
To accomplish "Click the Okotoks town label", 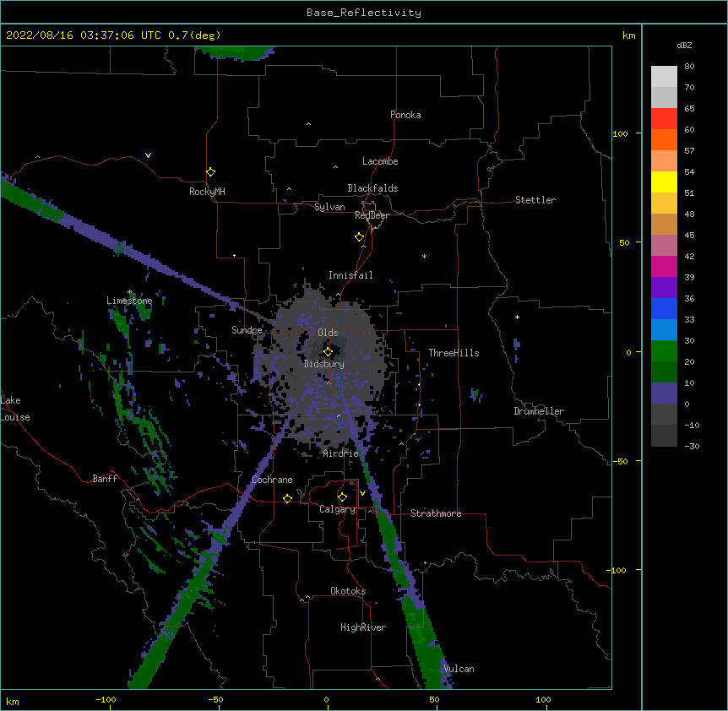I will (x=348, y=591).
